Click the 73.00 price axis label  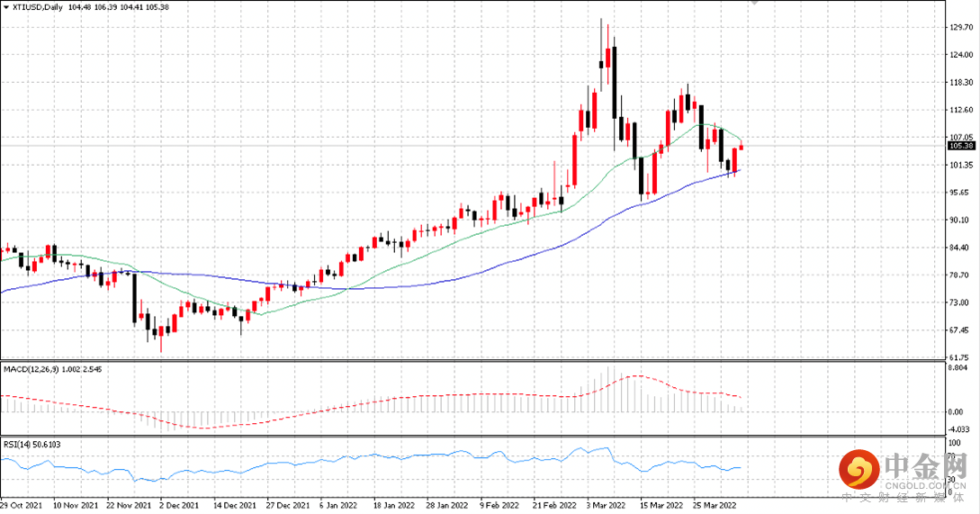959,302
